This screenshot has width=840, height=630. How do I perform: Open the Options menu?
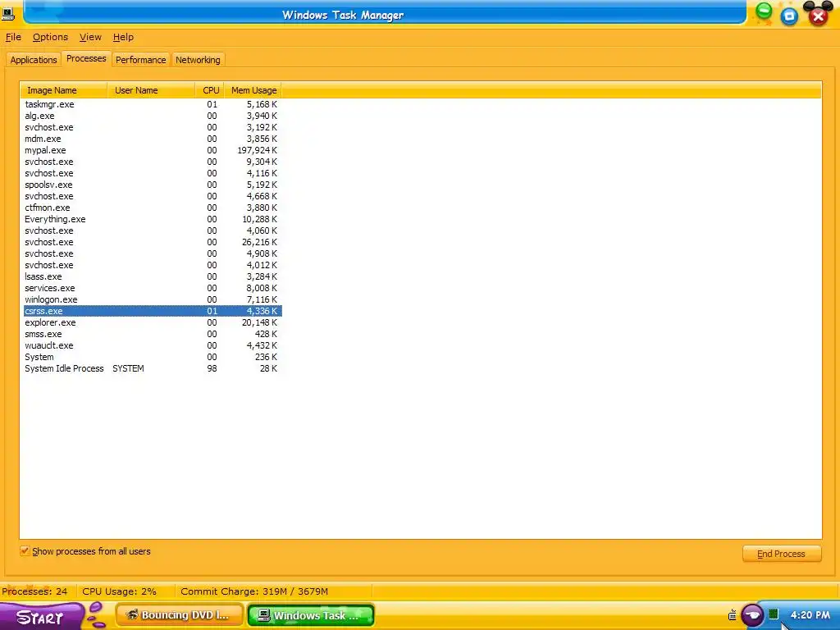(50, 37)
